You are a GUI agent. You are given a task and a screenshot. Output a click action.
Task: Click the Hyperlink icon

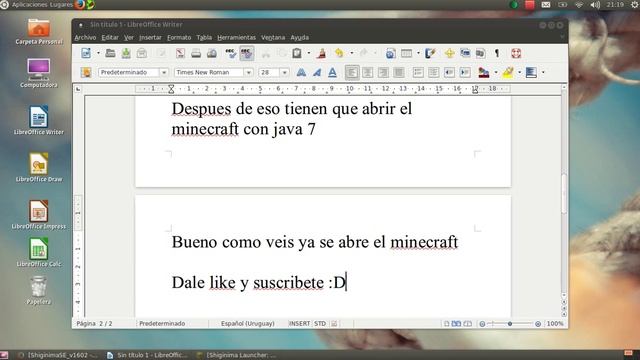pyautogui.click(x=390, y=53)
